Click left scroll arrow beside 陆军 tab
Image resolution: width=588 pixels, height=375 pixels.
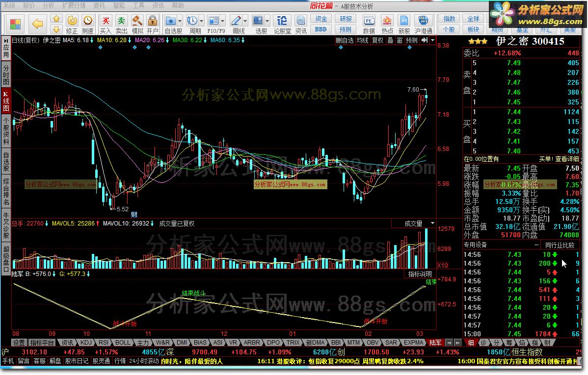449,343
